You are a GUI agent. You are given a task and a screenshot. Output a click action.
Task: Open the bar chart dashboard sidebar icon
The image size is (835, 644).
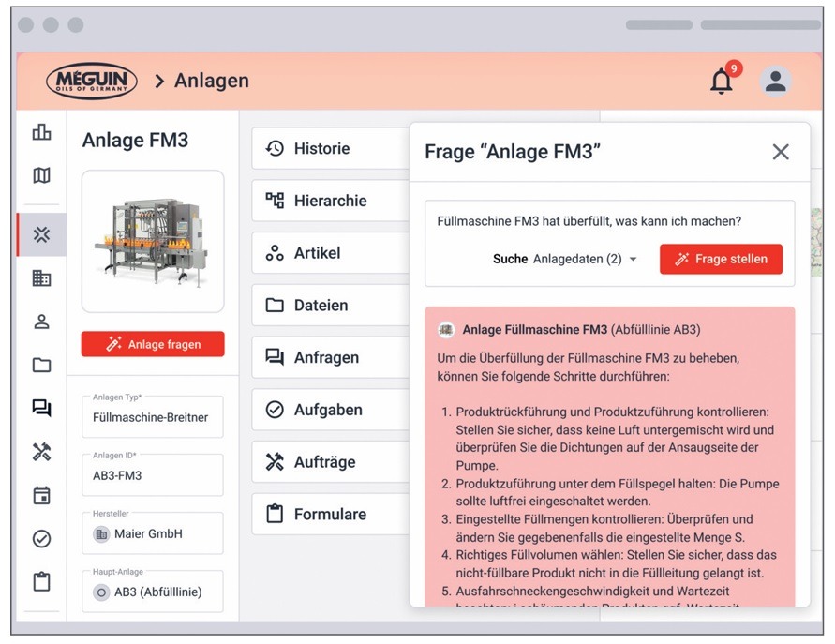(41, 132)
